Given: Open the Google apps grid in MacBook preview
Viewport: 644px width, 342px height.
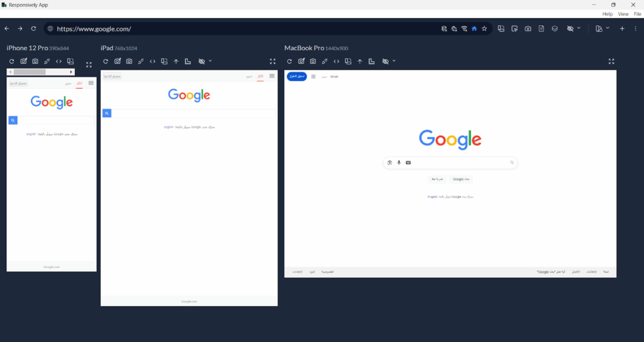Looking at the screenshot, I should (x=313, y=77).
